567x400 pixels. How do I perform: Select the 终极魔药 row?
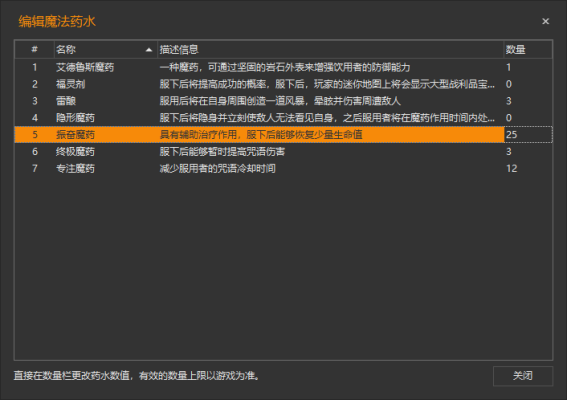[284, 152]
